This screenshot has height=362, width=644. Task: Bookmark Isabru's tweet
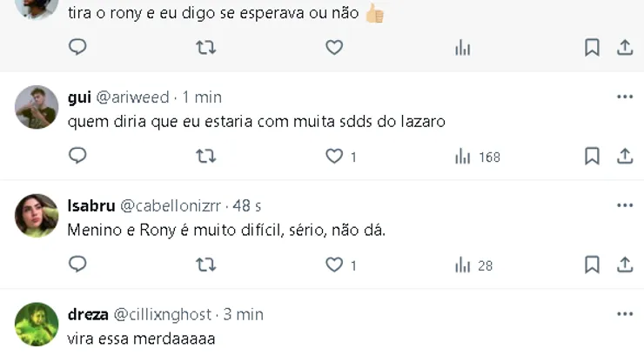click(x=592, y=265)
